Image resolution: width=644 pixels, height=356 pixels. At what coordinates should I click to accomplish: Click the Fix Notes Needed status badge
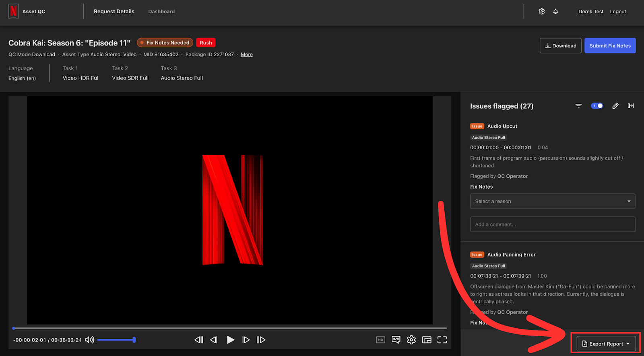point(165,43)
